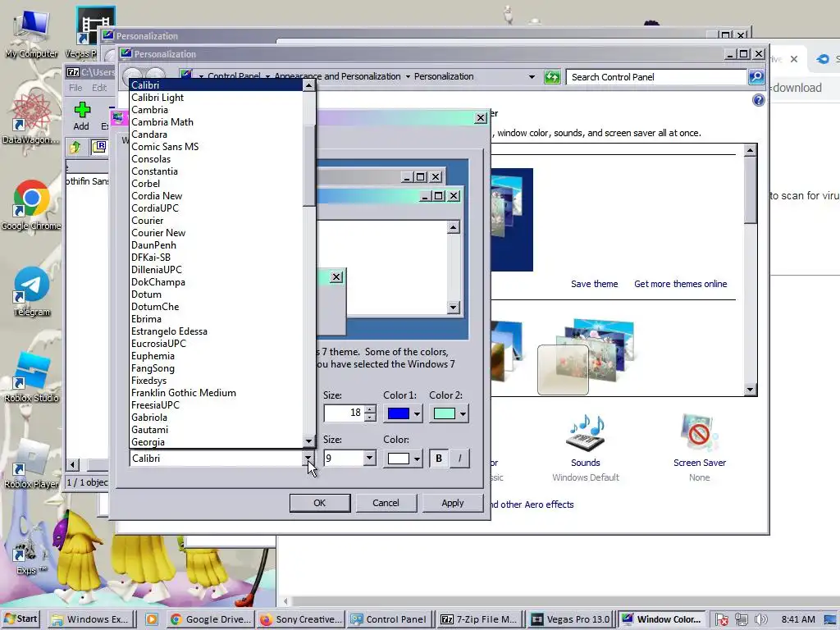Select Franklin Gothic Medium font

coord(217,393)
